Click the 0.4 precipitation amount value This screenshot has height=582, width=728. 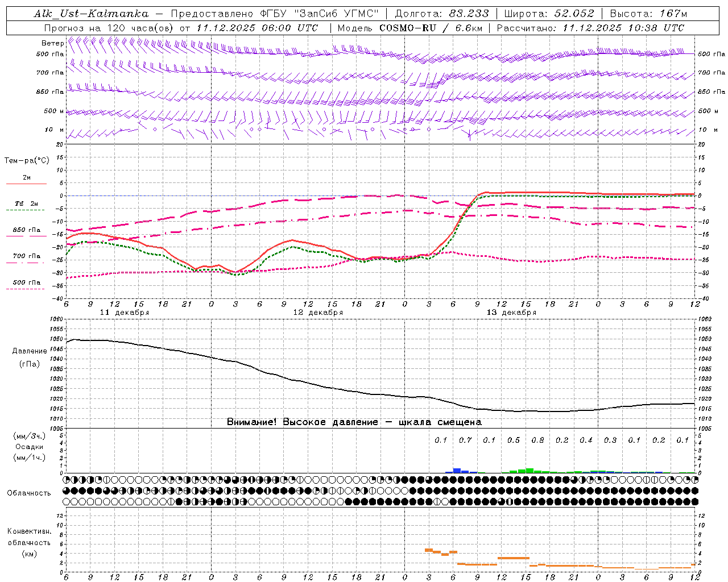(x=586, y=440)
